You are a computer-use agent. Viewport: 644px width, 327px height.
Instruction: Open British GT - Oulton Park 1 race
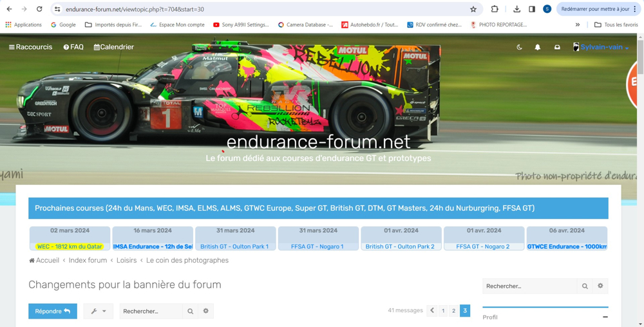(234, 247)
